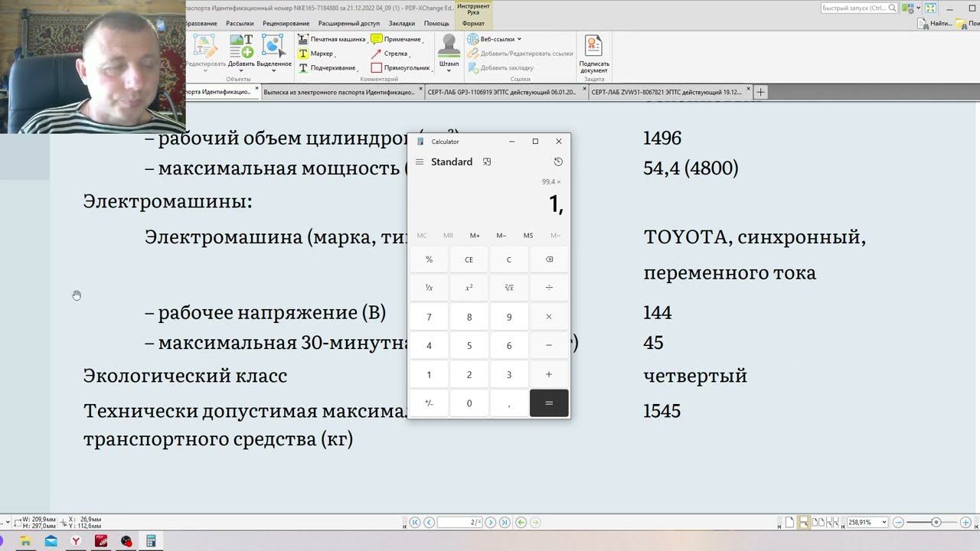This screenshot has width=980, height=551.
Task: Click the zoom out minus button
Action: click(x=899, y=522)
